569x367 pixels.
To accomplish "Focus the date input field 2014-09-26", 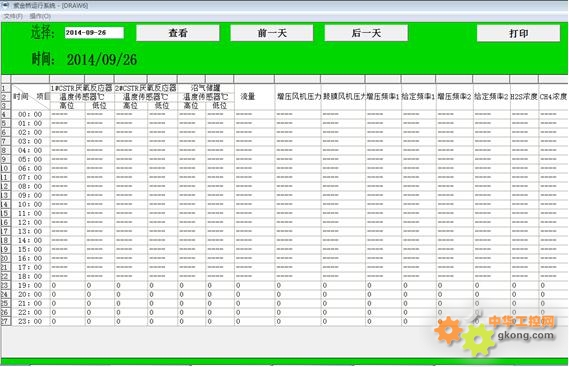I will [x=94, y=33].
